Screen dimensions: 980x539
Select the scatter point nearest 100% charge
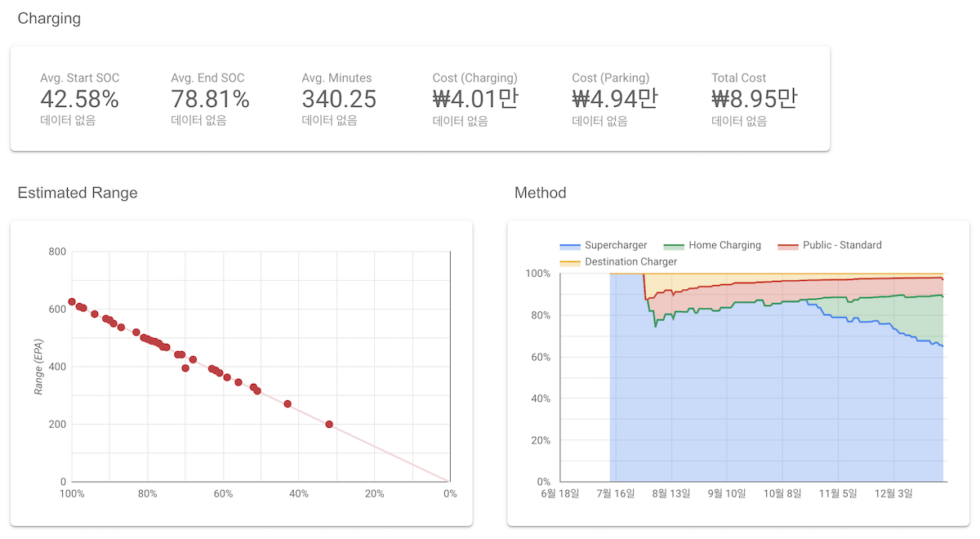tap(72, 302)
